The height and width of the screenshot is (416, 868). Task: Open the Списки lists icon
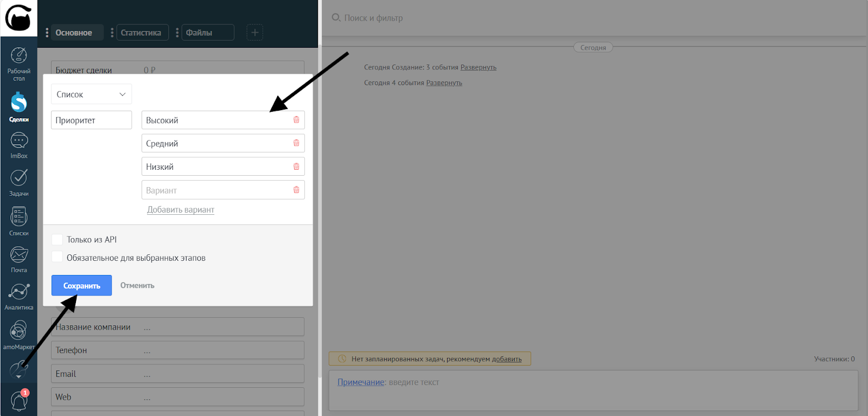(19, 217)
